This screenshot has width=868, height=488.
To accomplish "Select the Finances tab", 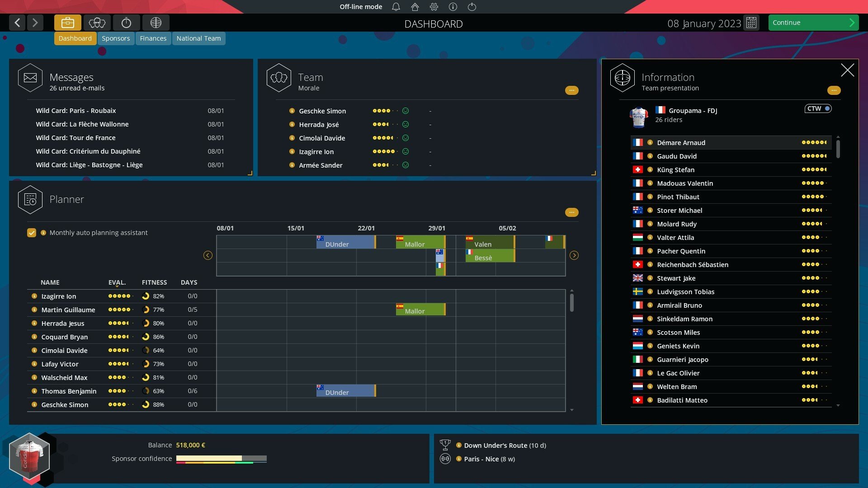I will (x=153, y=38).
